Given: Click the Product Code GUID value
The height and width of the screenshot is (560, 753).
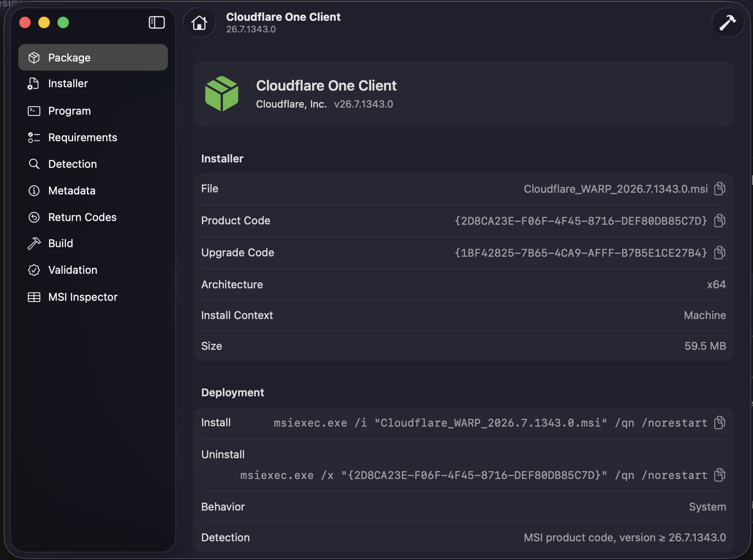Looking at the screenshot, I should pyautogui.click(x=581, y=221).
